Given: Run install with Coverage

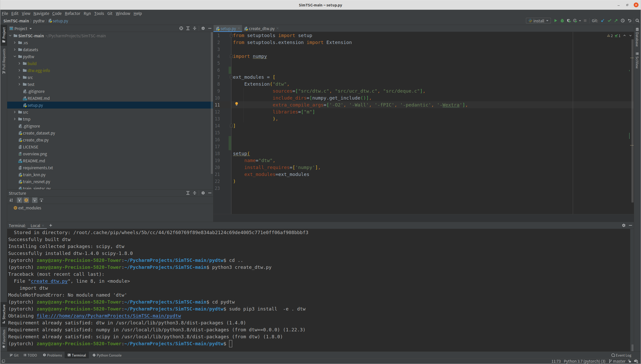Looking at the screenshot, I should pyautogui.click(x=569, y=21).
